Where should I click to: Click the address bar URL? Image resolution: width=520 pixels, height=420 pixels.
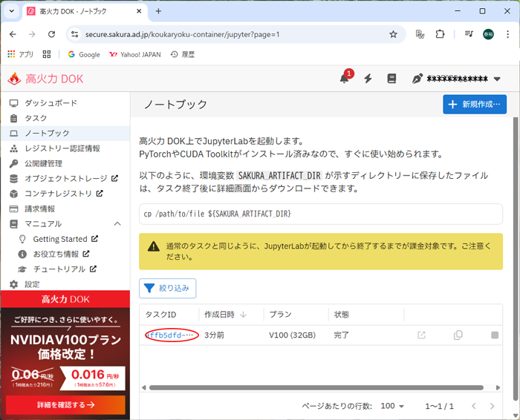point(183,34)
